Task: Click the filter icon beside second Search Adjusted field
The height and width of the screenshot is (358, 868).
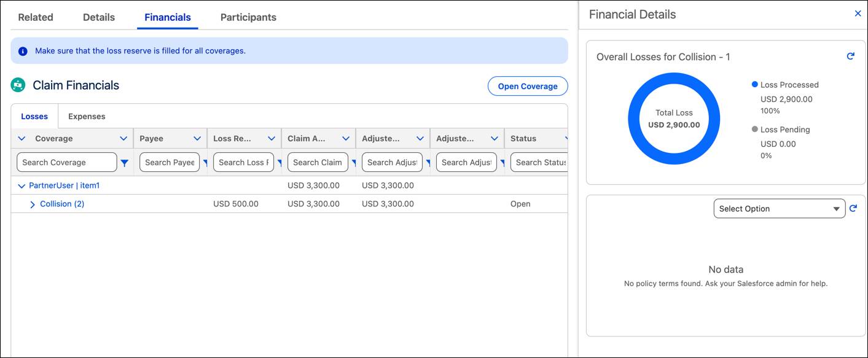Action: pos(502,163)
